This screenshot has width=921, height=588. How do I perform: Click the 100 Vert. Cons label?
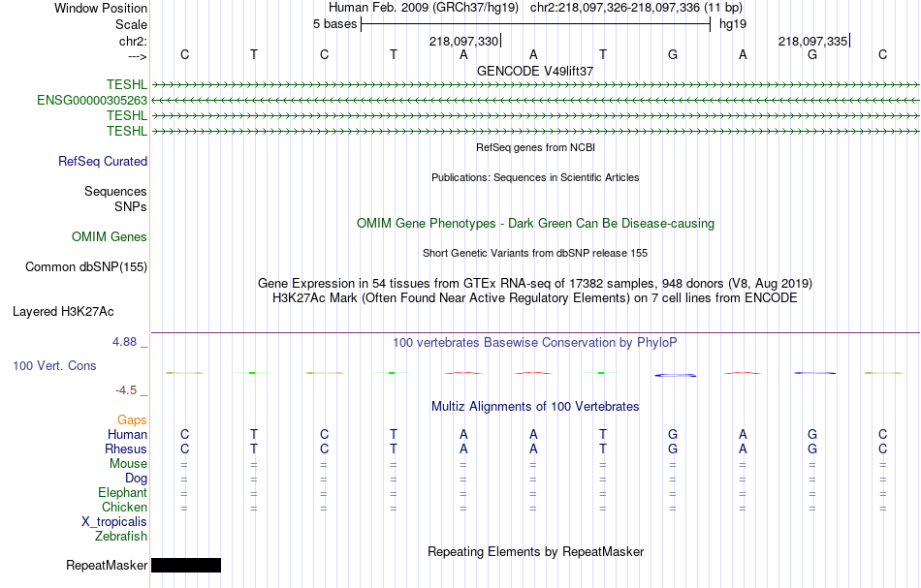tap(54, 365)
